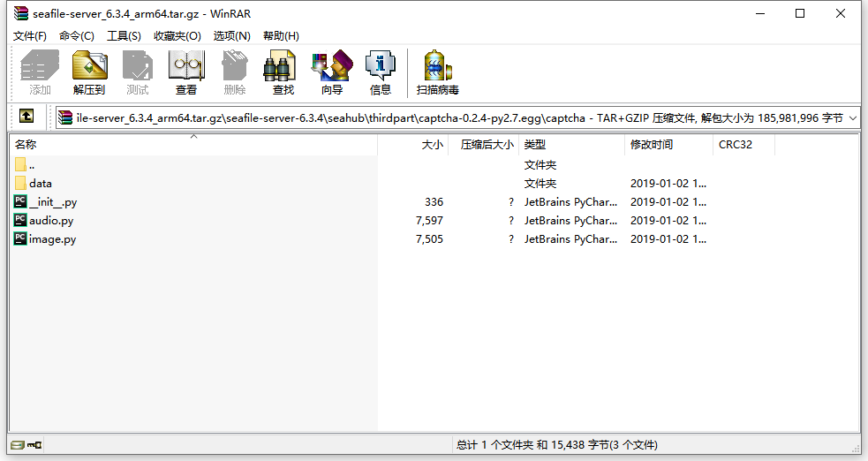Click the 解压到 (Extract To) toolbar icon
This screenshot has width=868, height=461.
tap(89, 72)
